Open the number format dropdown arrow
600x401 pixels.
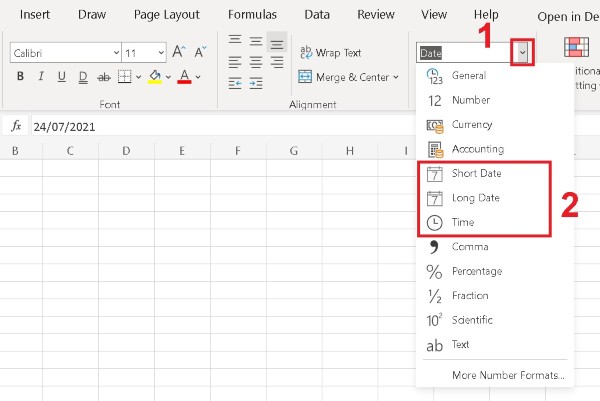click(521, 51)
